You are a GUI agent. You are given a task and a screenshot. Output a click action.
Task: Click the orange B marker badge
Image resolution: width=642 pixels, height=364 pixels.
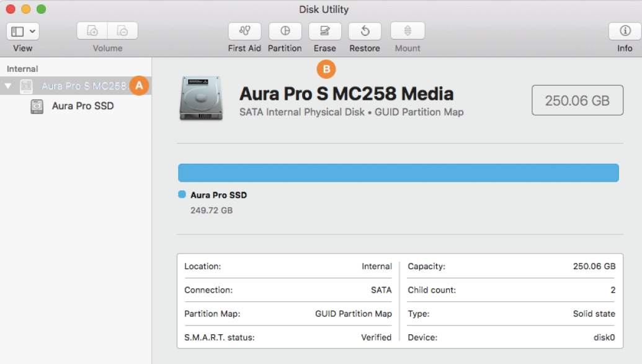326,69
